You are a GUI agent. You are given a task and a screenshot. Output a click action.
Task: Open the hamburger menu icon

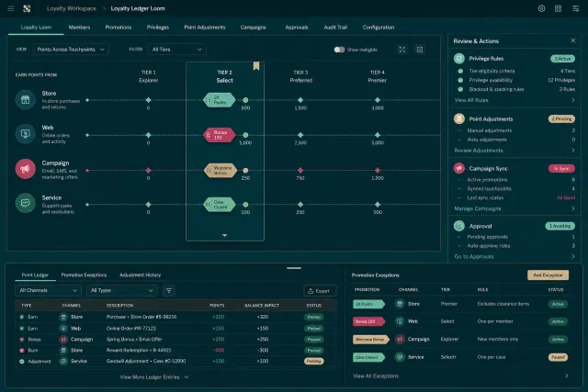(11, 8)
